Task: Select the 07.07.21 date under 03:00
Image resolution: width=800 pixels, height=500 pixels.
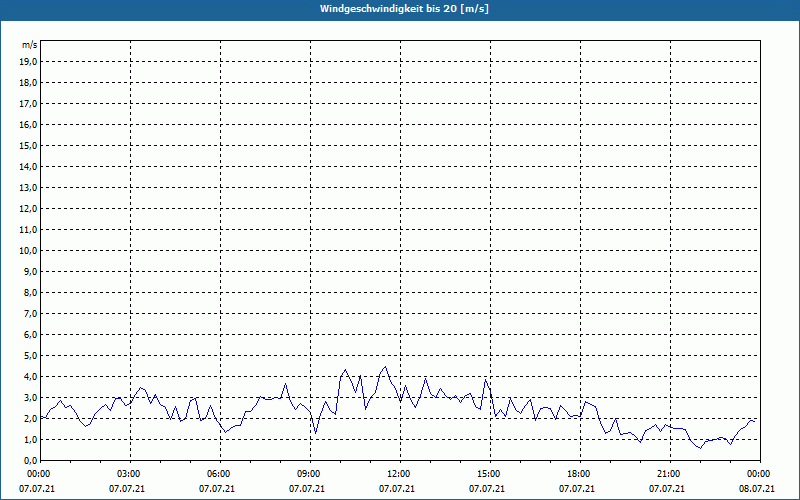Action: (x=127, y=489)
